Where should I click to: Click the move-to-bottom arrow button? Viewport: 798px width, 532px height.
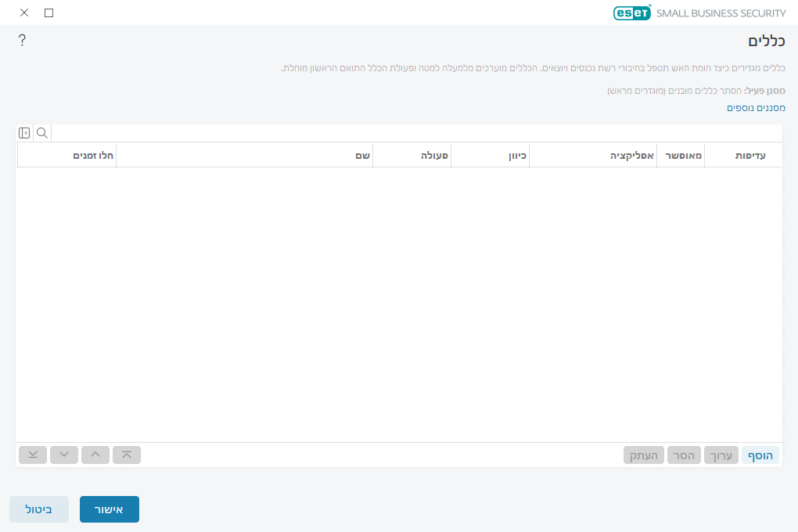click(33, 455)
